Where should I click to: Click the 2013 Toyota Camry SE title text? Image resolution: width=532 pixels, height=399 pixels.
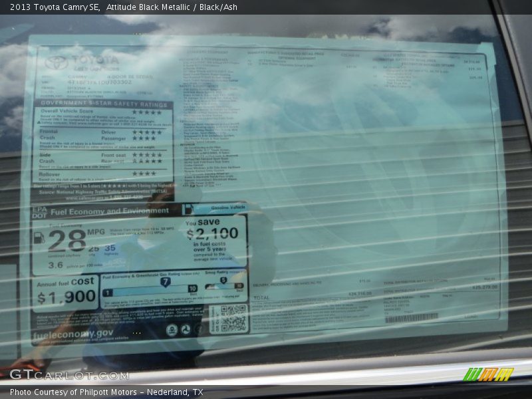pyautogui.click(x=55, y=7)
